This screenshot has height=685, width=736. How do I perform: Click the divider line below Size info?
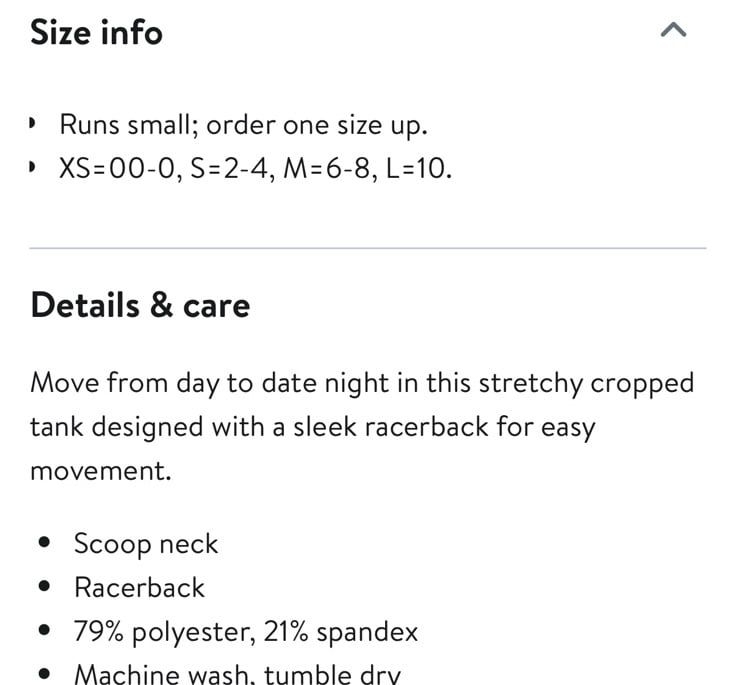point(368,247)
